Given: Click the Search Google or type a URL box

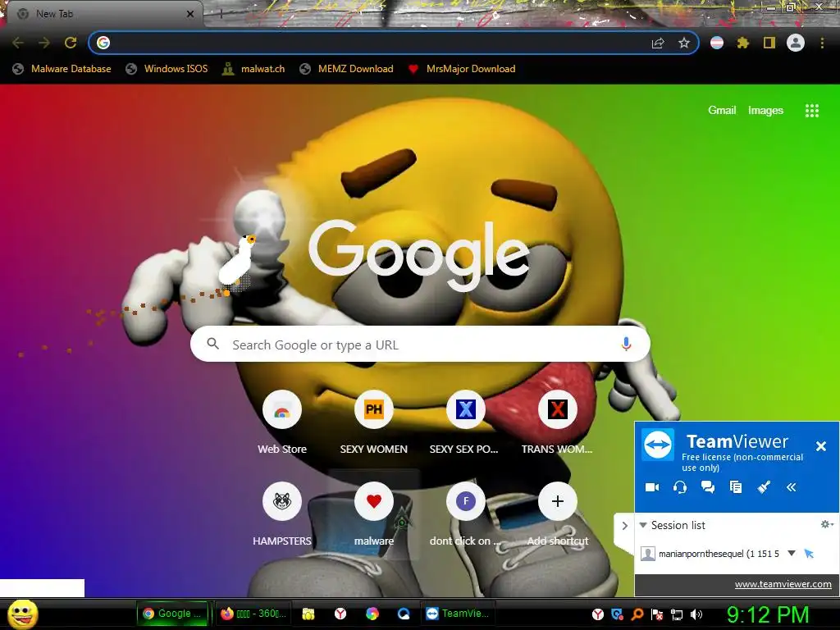Looking at the screenshot, I should click(420, 345).
